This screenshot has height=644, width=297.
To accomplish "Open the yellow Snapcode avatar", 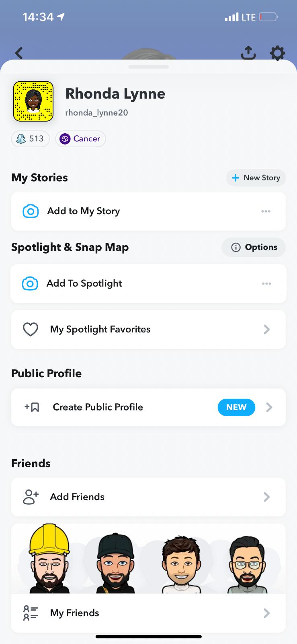I will pyautogui.click(x=33, y=101).
